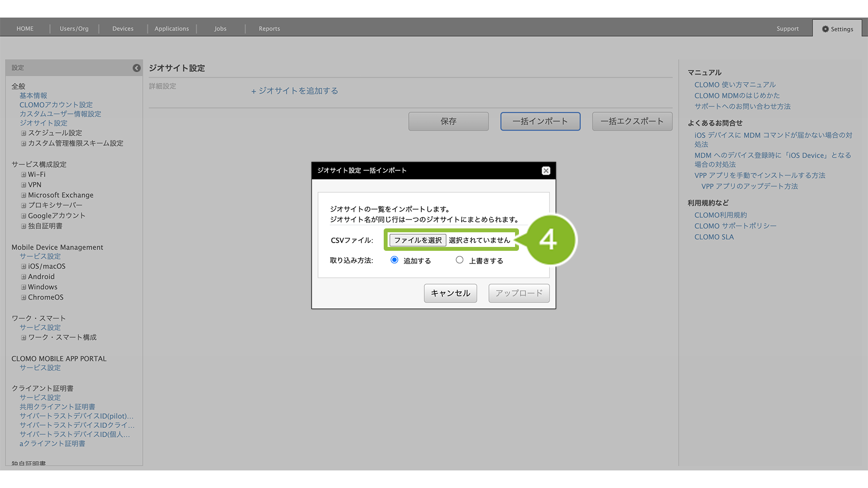The height and width of the screenshot is (488, 868).
Task: Expand the スケジュール設定 tree node
Action: click(23, 133)
